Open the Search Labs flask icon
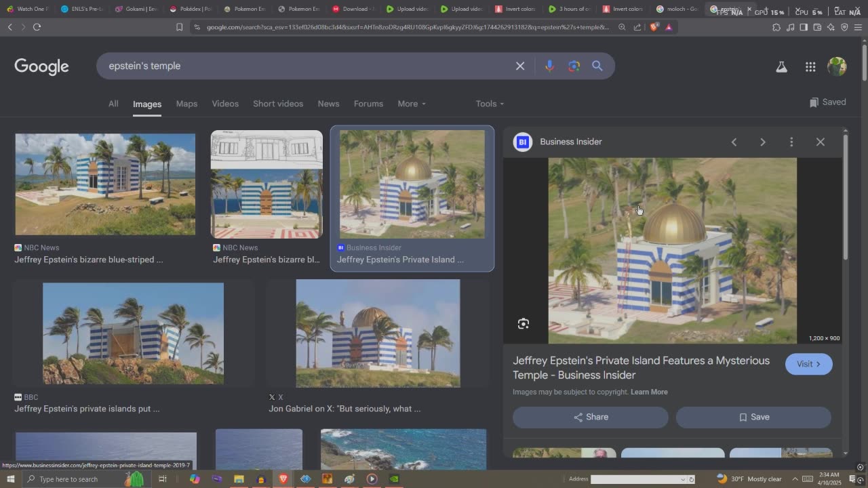 pyautogui.click(x=782, y=66)
